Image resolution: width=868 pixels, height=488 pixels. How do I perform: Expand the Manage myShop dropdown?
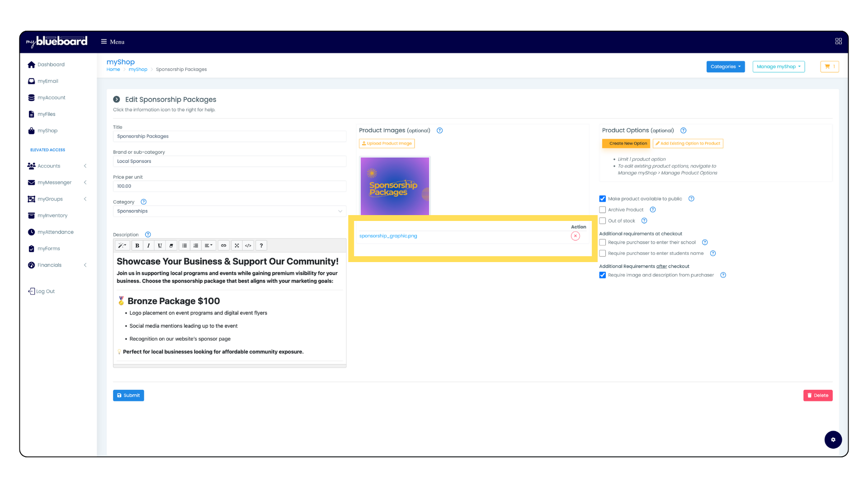pyautogui.click(x=778, y=66)
